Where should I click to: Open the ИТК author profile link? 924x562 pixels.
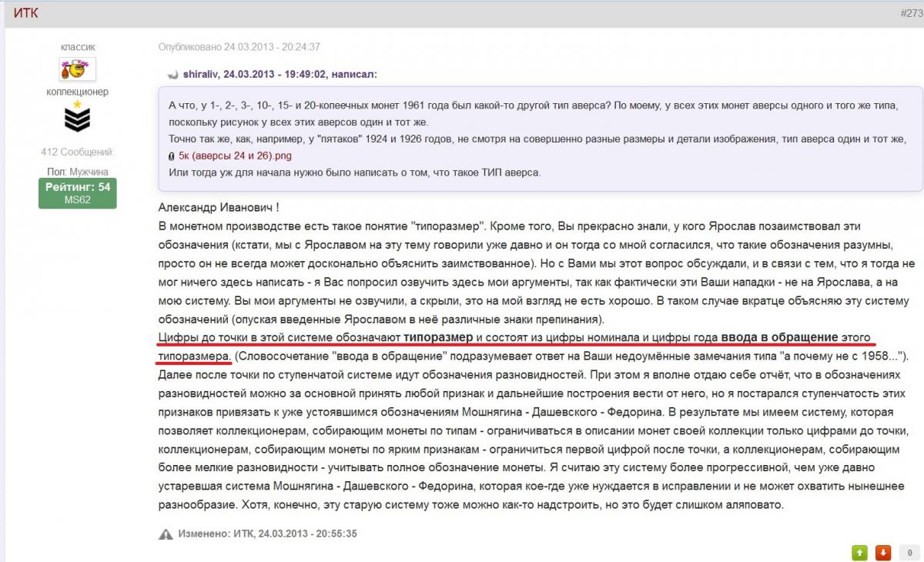point(26,14)
